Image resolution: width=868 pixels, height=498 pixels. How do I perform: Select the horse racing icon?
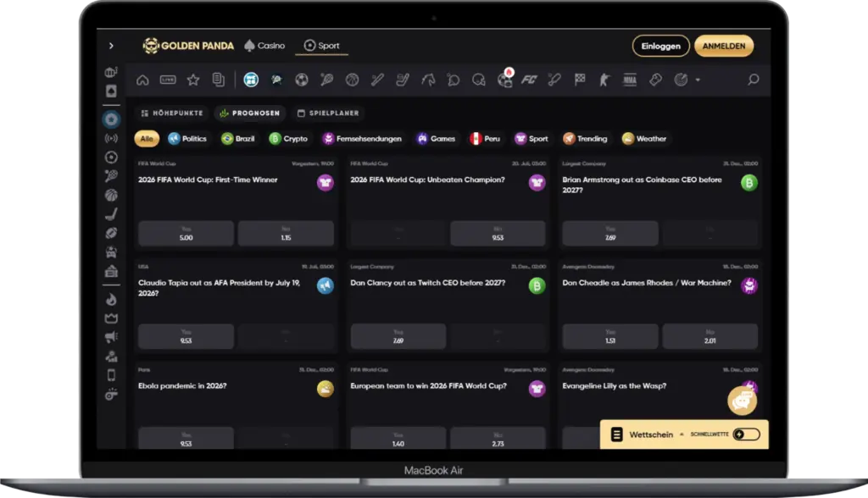428,80
